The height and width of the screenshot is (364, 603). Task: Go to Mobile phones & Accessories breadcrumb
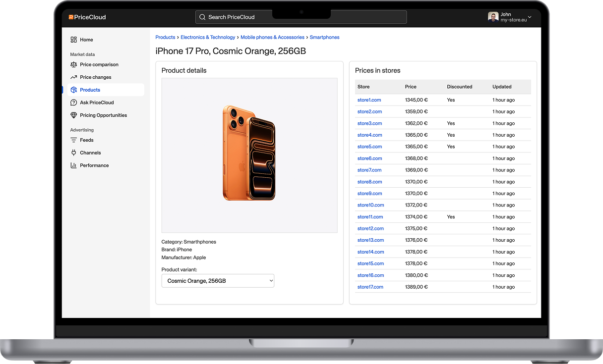(x=272, y=37)
